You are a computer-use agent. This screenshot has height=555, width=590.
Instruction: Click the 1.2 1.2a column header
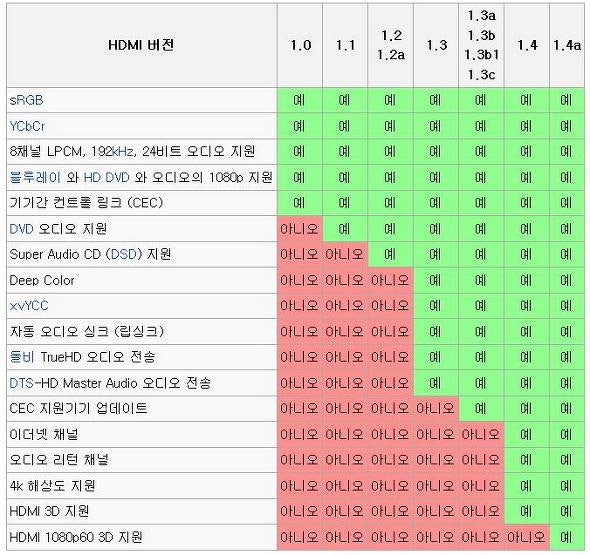pyautogui.click(x=391, y=46)
